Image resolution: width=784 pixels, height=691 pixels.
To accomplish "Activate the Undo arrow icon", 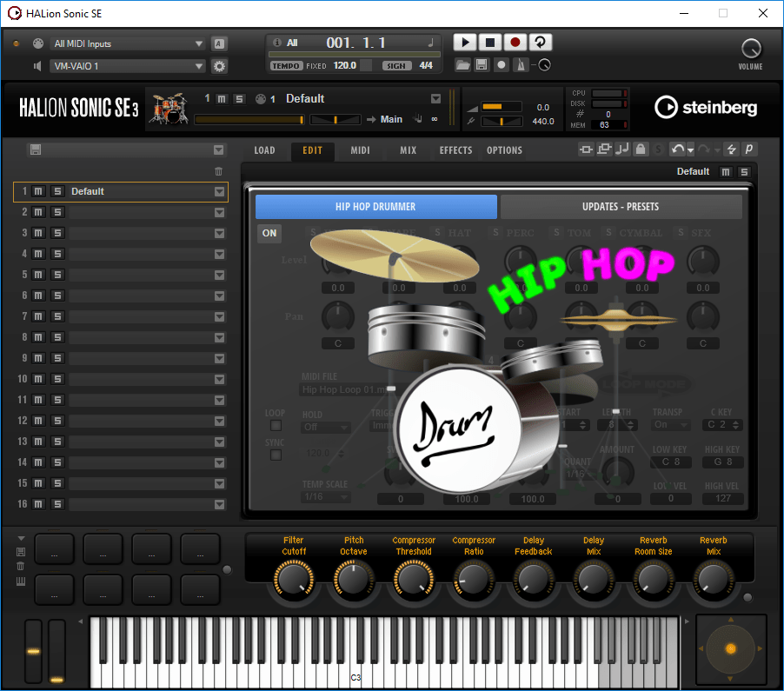I will pyautogui.click(x=678, y=149).
